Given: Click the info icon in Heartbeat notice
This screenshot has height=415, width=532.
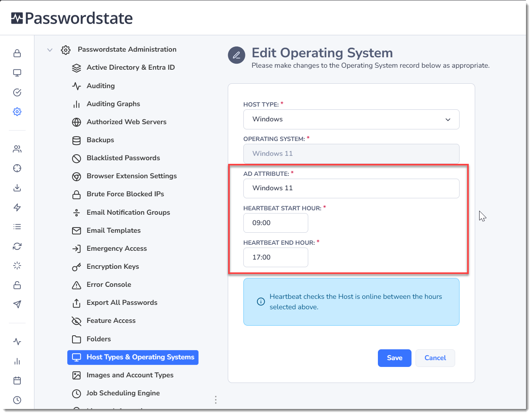Looking at the screenshot, I should tap(261, 302).
